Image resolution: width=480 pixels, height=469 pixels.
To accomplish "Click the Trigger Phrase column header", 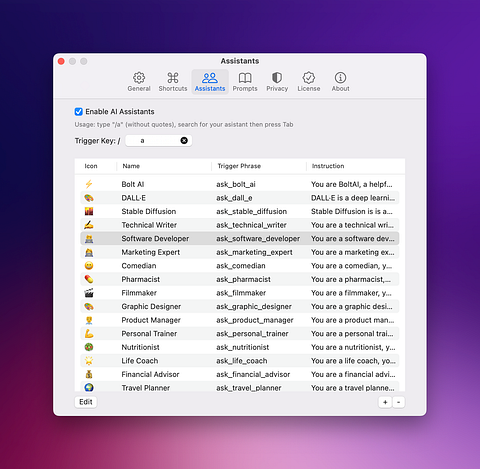I will click(x=239, y=166).
